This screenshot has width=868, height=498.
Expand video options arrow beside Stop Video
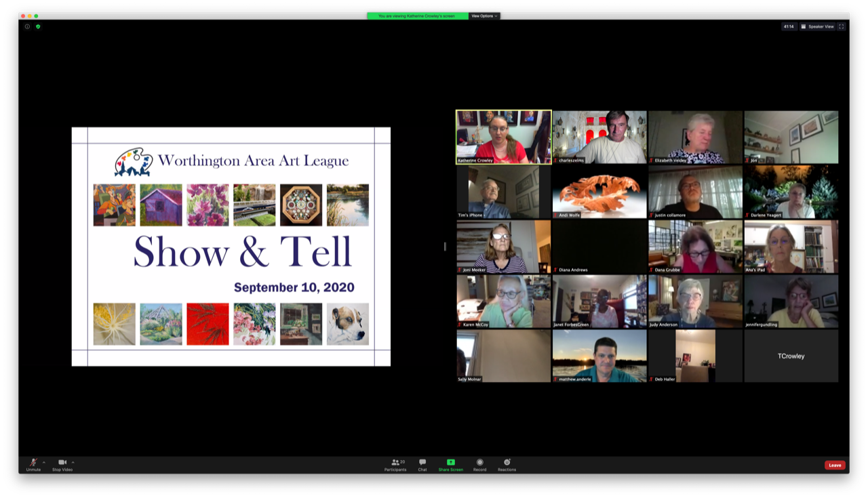pyautogui.click(x=73, y=463)
